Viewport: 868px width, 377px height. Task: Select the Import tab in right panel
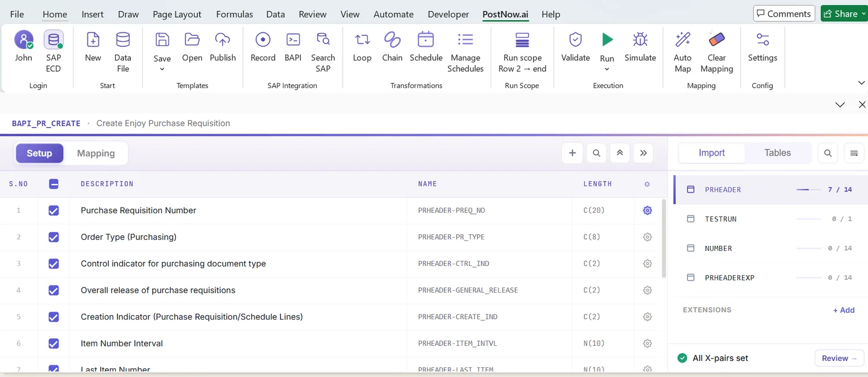tap(712, 153)
